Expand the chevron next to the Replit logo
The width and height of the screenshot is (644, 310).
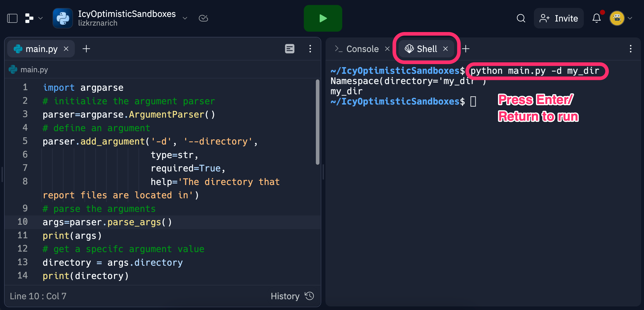click(40, 18)
